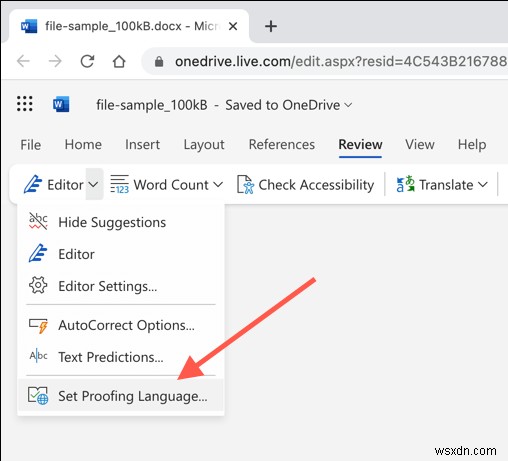Select the Review tab

360,145
